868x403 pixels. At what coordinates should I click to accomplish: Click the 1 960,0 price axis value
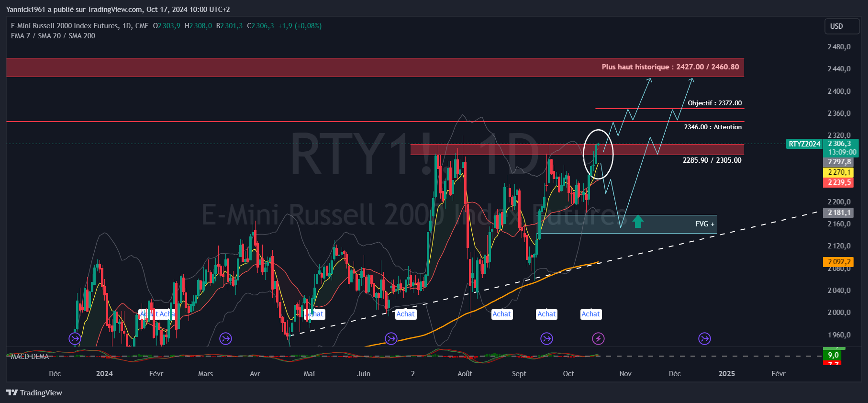pyautogui.click(x=839, y=335)
